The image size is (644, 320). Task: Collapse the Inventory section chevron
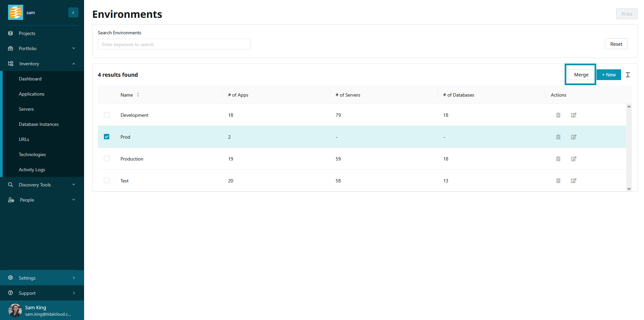(73, 64)
